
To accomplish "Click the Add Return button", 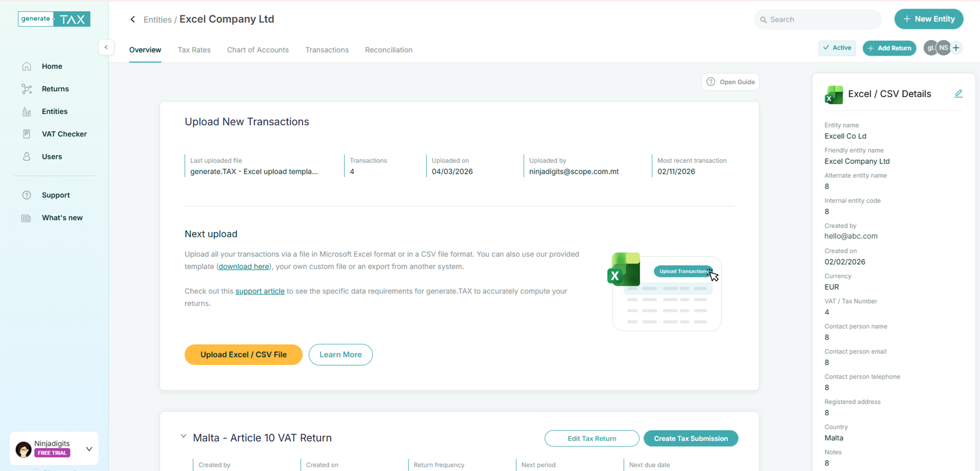I will tap(889, 48).
